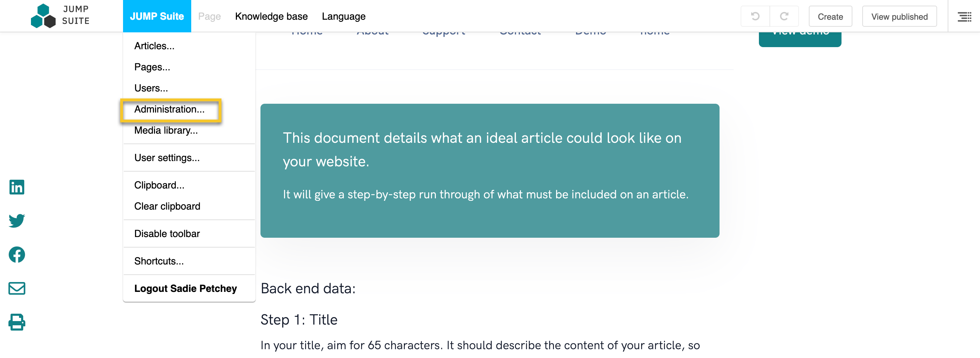Share the article on LinkedIn
Viewport: 980px width, 358px height.
(x=17, y=187)
